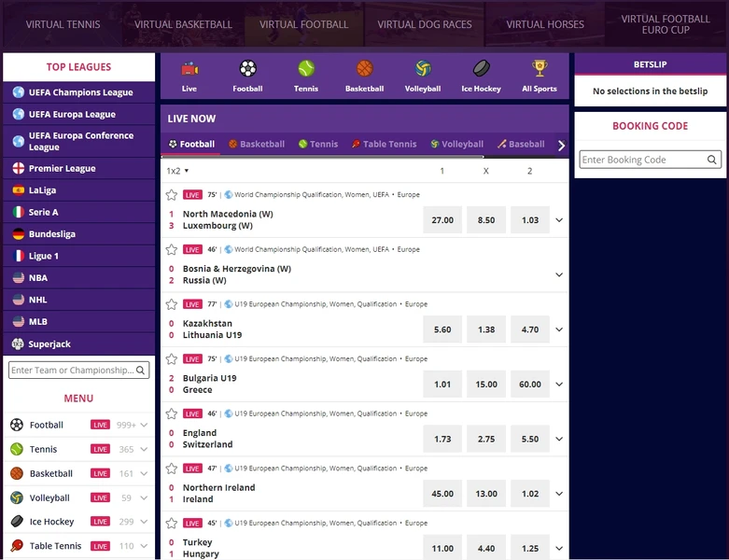Screen dimensions: 729x560
Task: Open the Live TV icon
Action: [x=189, y=70]
